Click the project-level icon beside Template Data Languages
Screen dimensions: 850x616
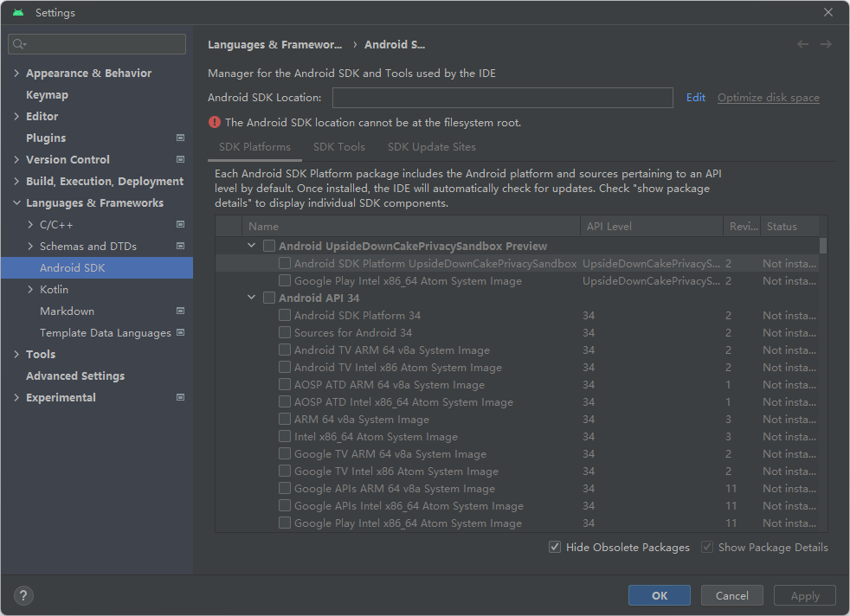(181, 332)
